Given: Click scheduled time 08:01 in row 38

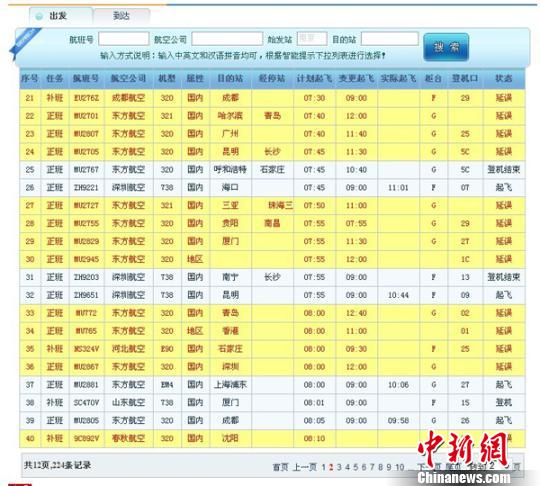Looking at the screenshot, I should coord(314,403).
